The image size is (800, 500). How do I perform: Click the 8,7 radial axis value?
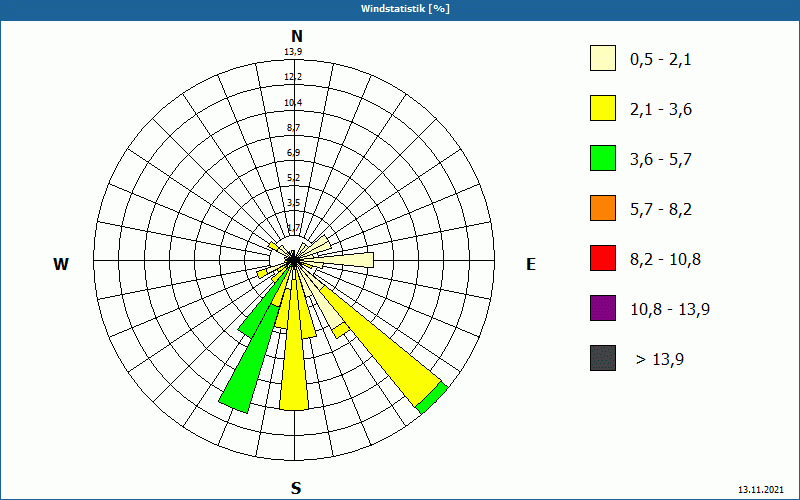tap(293, 128)
